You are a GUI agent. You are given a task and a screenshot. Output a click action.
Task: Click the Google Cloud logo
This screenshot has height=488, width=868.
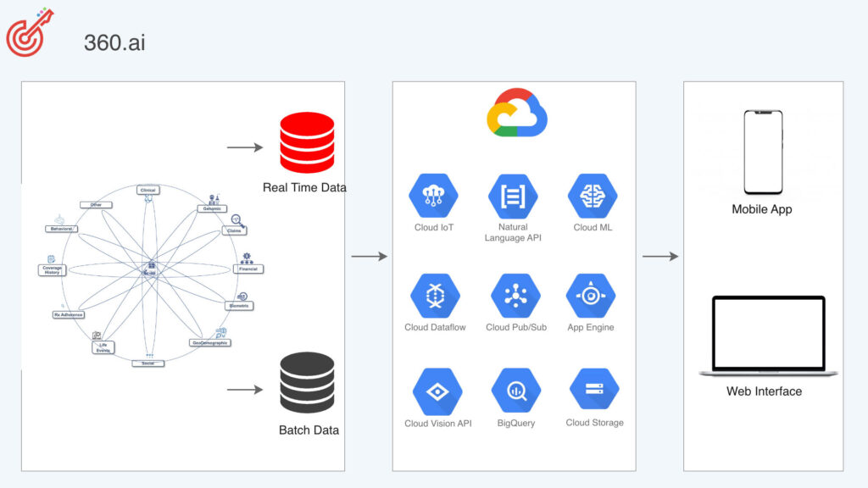517,113
